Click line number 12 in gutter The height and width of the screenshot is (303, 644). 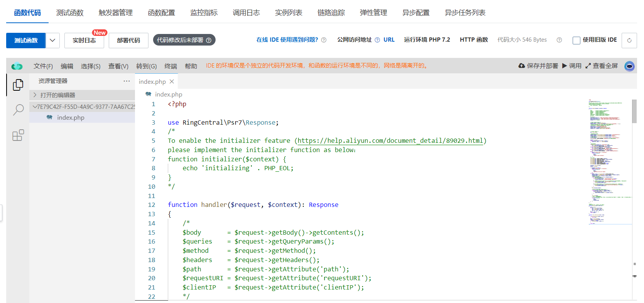[152, 205]
